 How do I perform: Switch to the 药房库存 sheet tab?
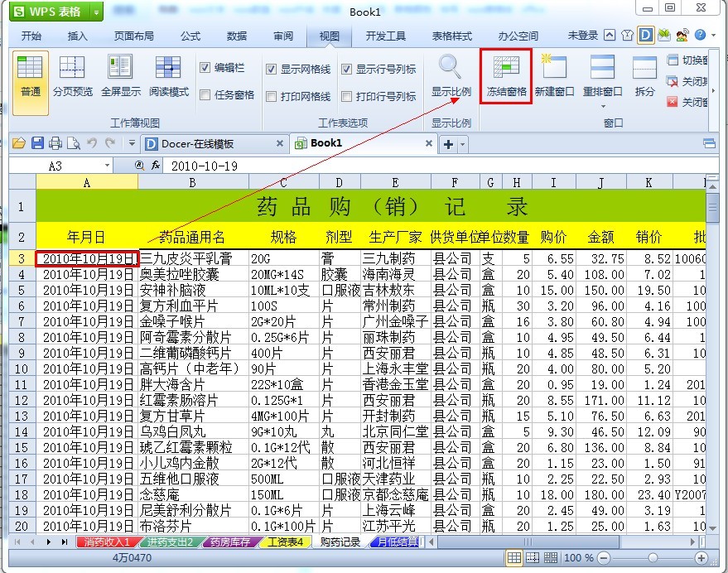pos(230,542)
